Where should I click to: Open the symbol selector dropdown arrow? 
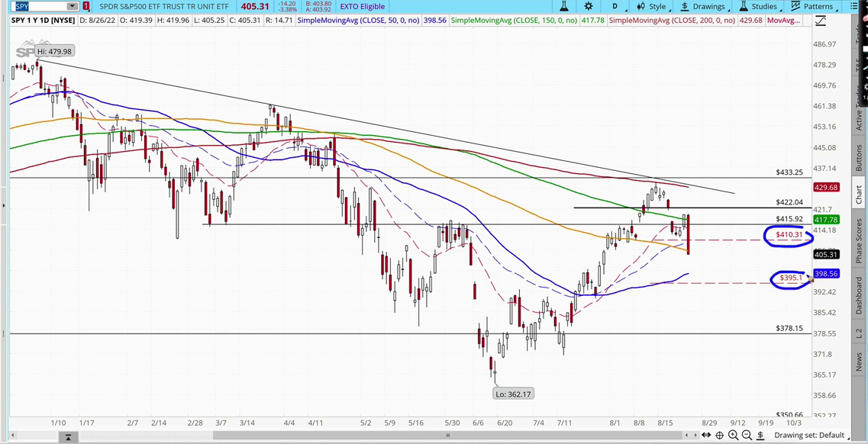73,7
